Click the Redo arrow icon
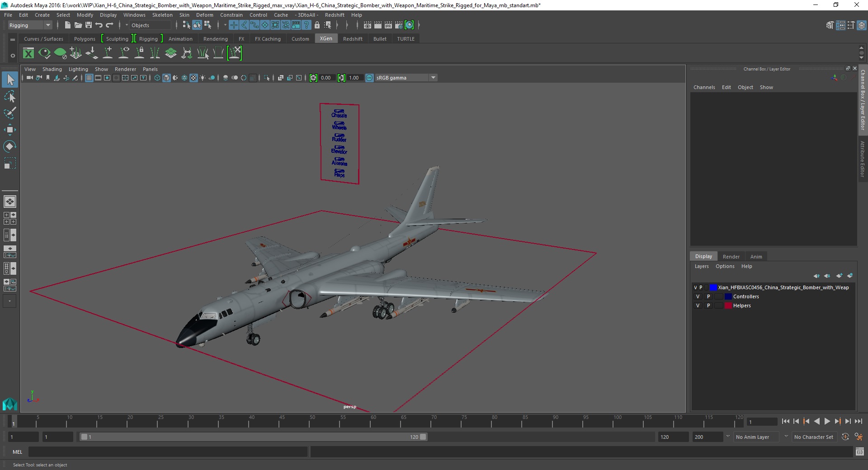This screenshot has width=868, height=470. [x=109, y=25]
